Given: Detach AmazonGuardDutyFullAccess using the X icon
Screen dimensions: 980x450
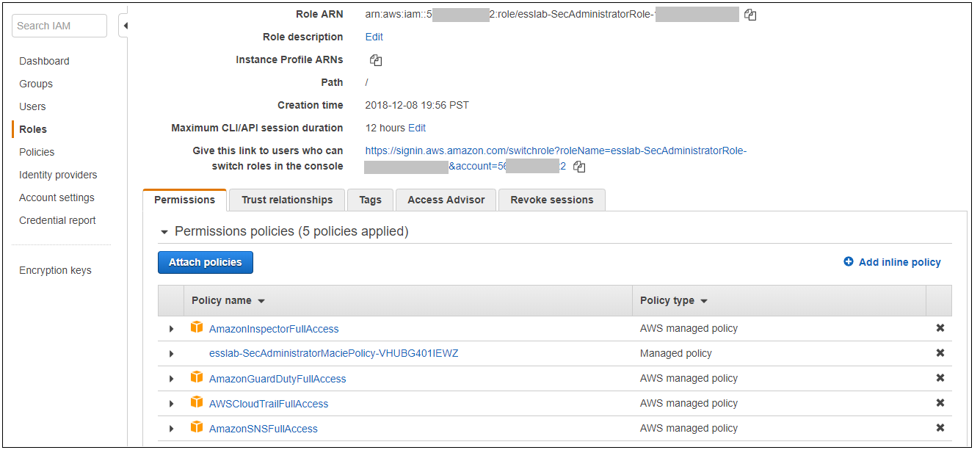Looking at the screenshot, I should [940, 378].
